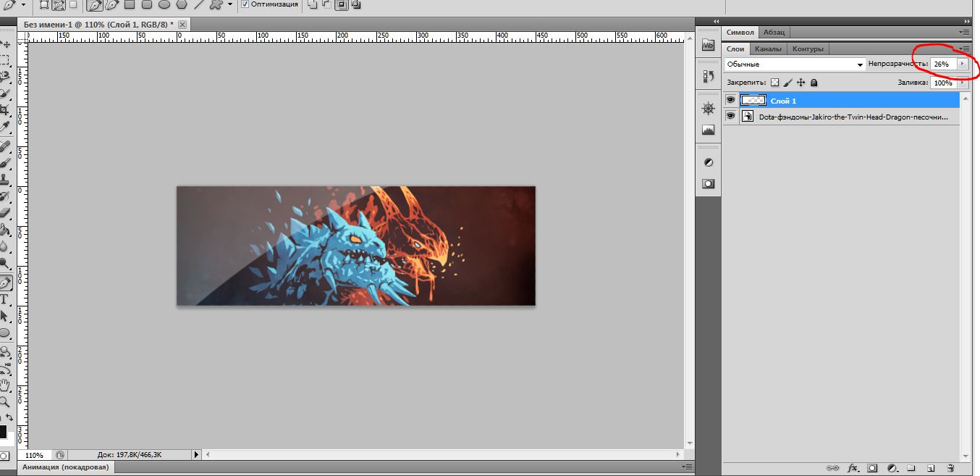Select the Dota-фэндомы-Jakiro layer name
980x476 pixels.
pyautogui.click(x=853, y=116)
